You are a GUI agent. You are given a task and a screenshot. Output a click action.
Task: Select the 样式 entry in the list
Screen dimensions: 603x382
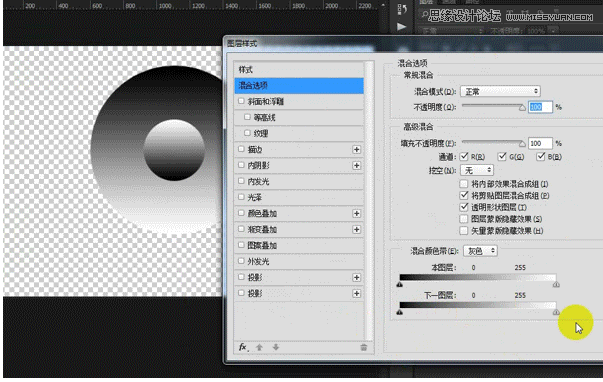(299, 70)
